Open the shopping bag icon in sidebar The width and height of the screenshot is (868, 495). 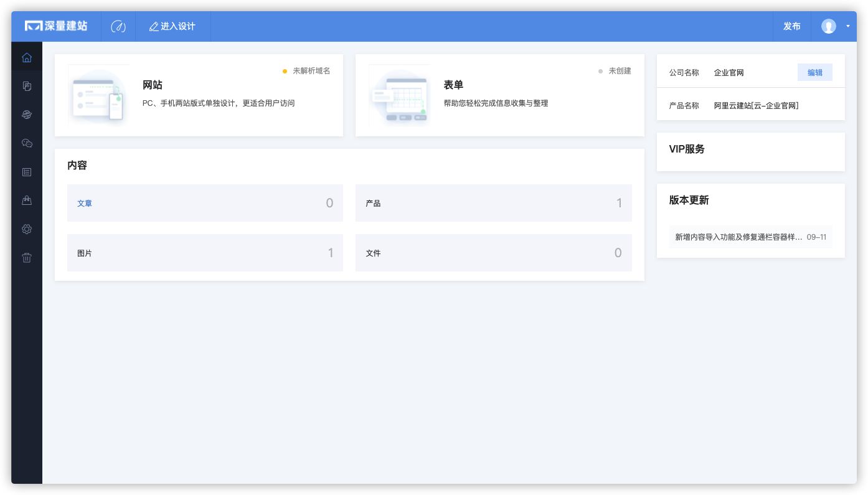click(x=27, y=200)
